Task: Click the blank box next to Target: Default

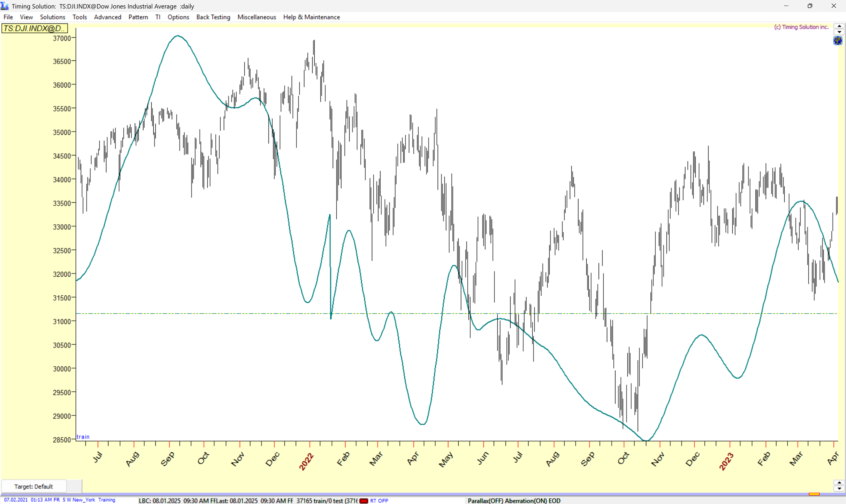Action: 74,486
